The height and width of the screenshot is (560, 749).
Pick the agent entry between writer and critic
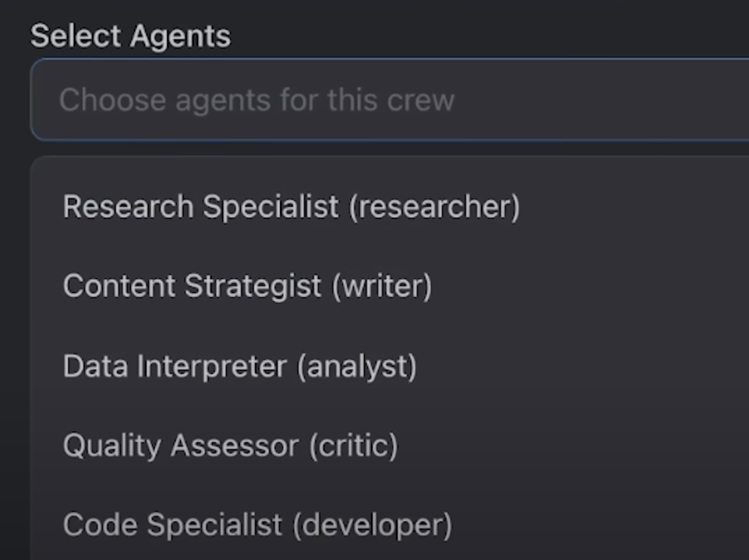pyautogui.click(x=239, y=366)
